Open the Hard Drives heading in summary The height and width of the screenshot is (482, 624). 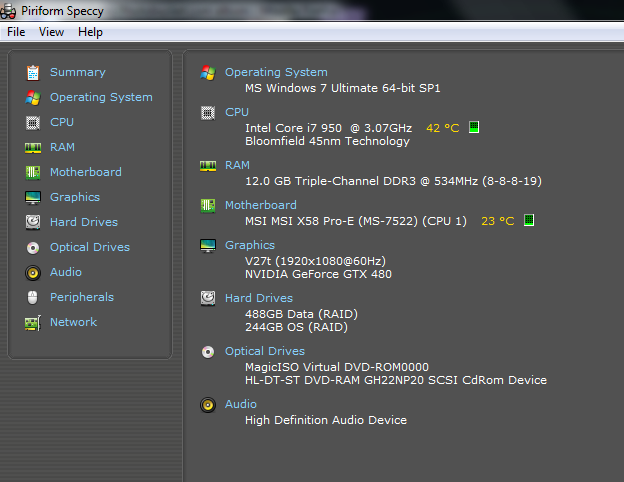(259, 298)
